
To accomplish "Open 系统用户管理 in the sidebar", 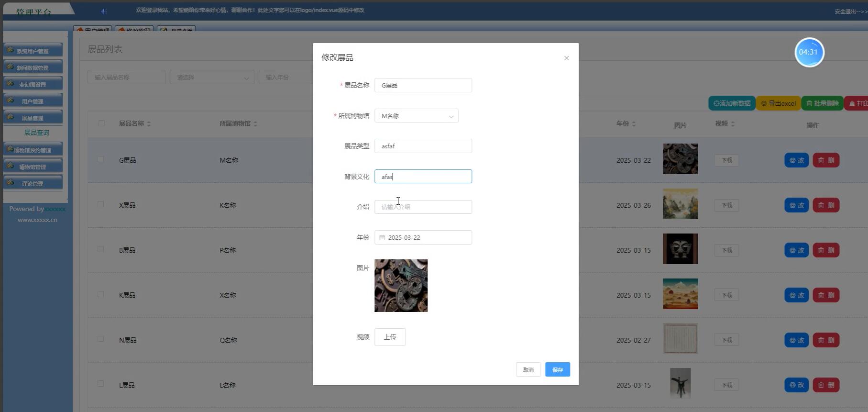I will tap(33, 51).
